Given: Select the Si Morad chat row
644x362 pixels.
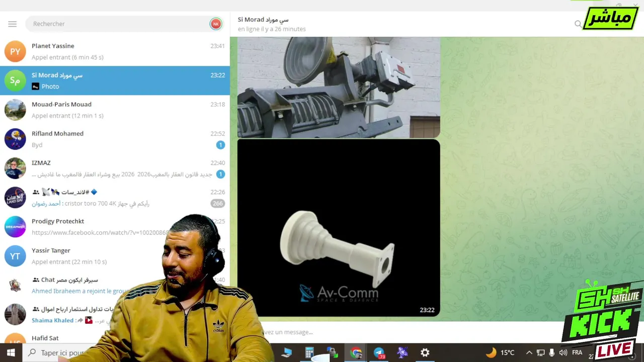Looking at the screenshot, I should (x=115, y=80).
